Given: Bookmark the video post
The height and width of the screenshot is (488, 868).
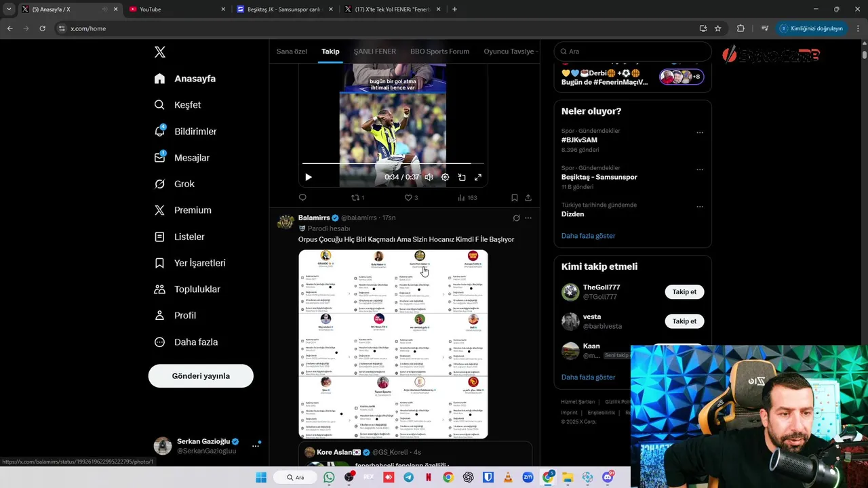Looking at the screenshot, I should coord(514,198).
